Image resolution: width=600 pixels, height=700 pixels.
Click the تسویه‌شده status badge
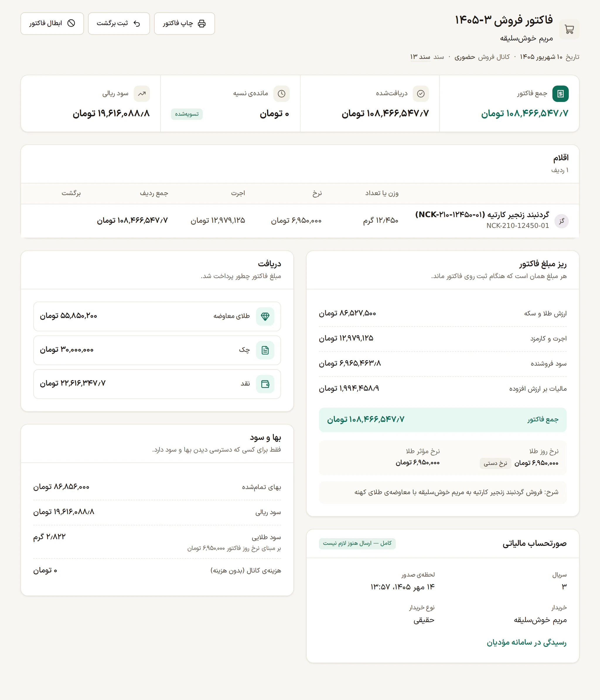[x=187, y=114]
